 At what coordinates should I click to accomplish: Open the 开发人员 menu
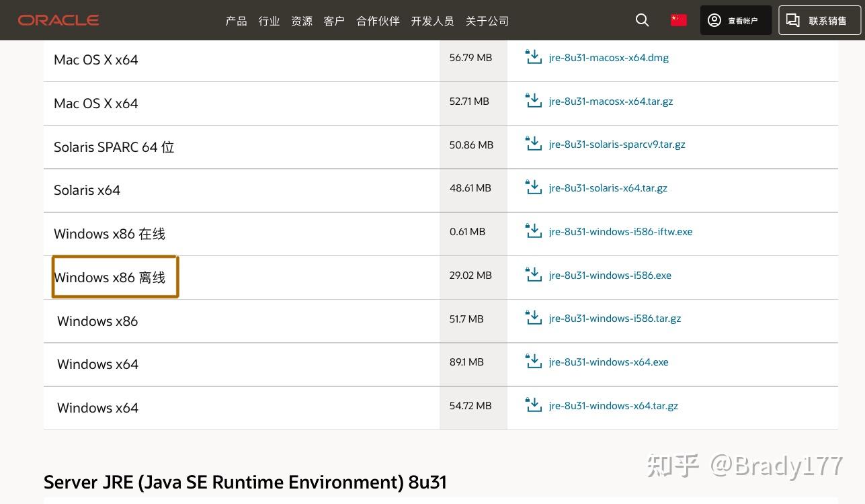click(x=432, y=21)
